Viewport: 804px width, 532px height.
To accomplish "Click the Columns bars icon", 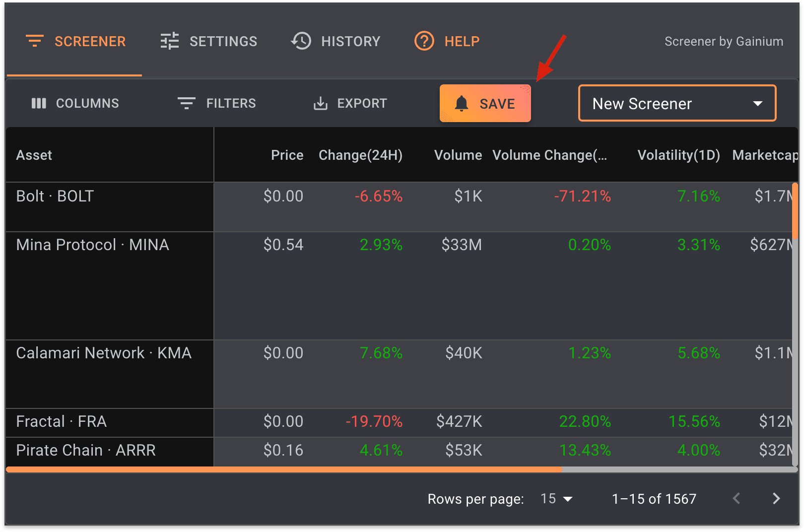I will (39, 103).
